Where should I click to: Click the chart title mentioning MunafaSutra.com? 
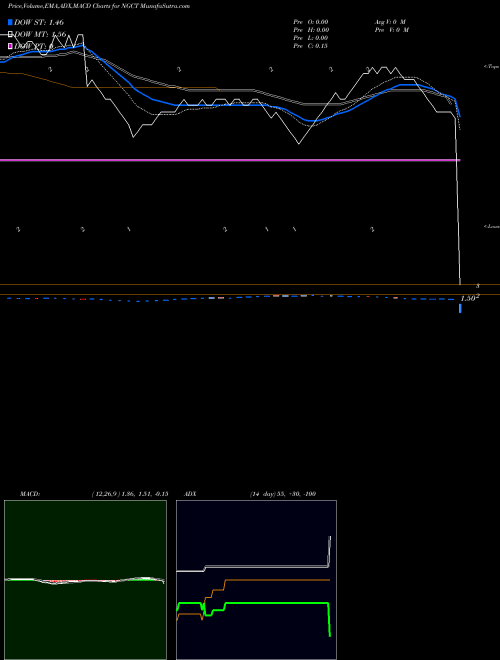pyautogui.click(x=99, y=6)
